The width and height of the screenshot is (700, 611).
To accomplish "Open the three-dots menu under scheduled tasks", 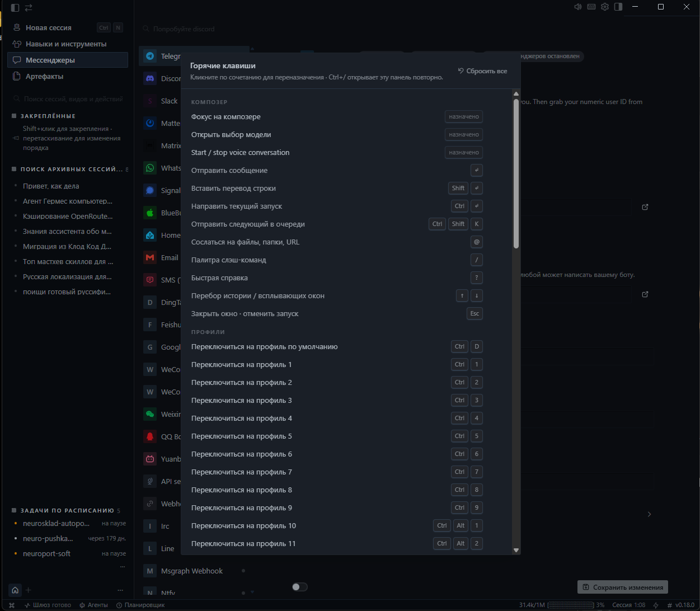I will coord(122,567).
